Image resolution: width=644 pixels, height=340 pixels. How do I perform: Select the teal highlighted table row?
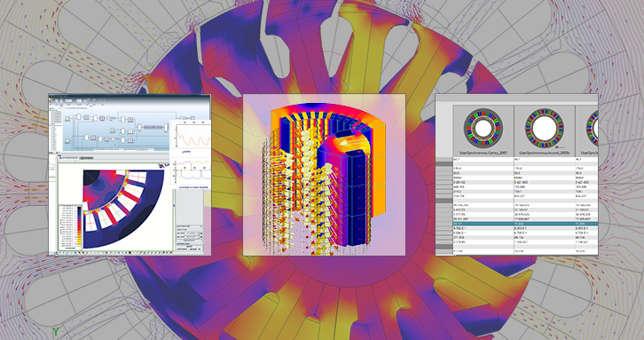[x=516, y=225]
